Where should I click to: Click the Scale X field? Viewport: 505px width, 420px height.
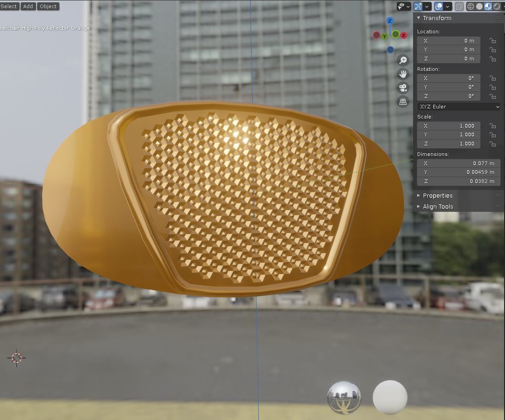(x=449, y=126)
